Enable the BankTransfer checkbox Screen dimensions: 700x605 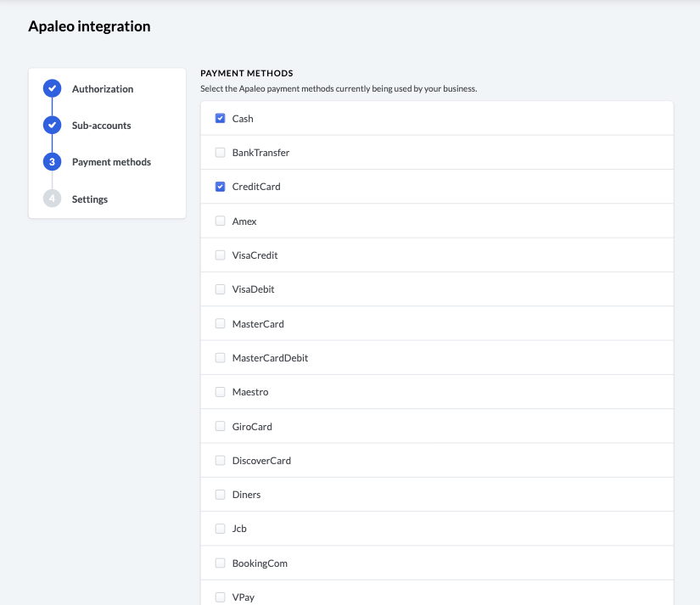click(221, 153)
